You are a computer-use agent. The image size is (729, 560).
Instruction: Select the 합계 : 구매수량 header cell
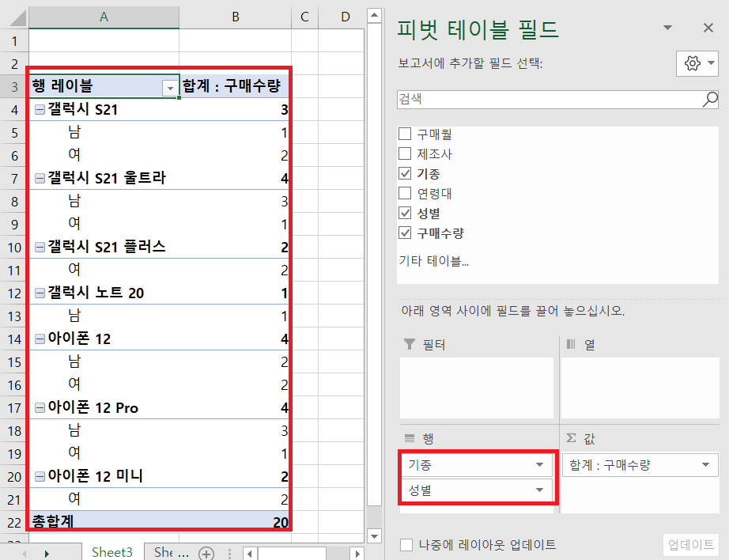236,86
